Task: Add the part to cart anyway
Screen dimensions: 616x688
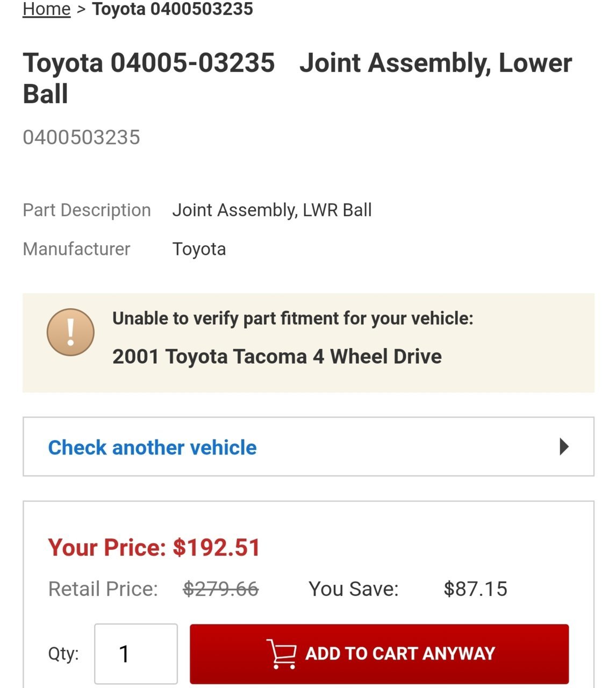Action: click(x=379, y=654)
